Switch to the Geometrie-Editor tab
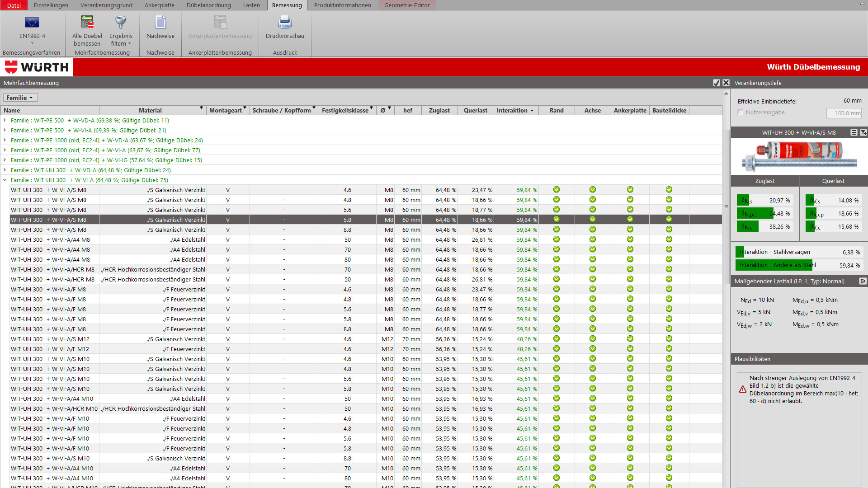 coord(407,5)
